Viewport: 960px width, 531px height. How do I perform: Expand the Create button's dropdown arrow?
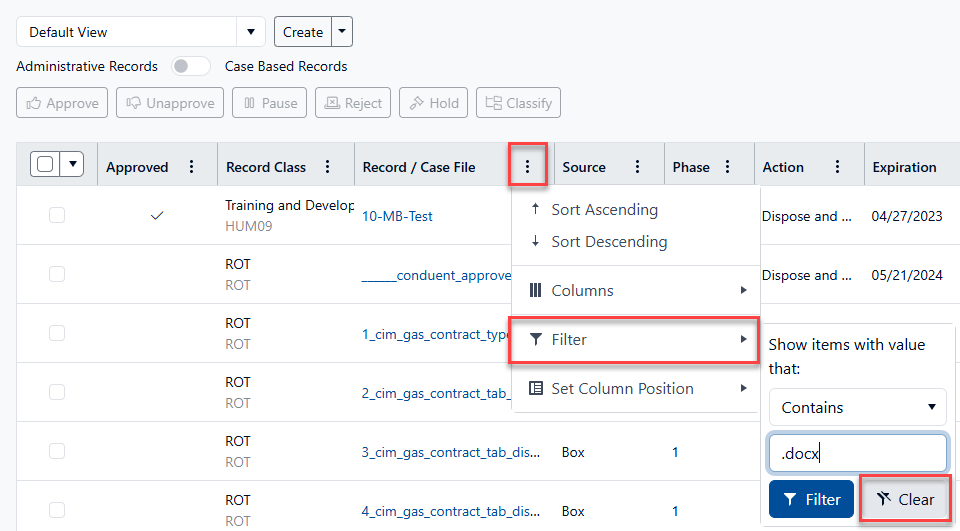343,32
